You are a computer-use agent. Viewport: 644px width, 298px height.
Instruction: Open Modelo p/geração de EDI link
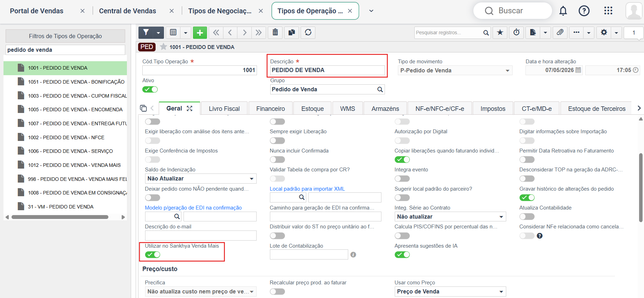click(x=193, y=207)
